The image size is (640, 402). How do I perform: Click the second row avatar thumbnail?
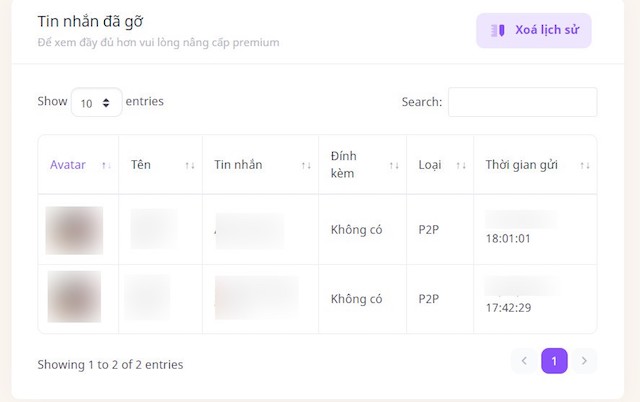click(74, 297)
